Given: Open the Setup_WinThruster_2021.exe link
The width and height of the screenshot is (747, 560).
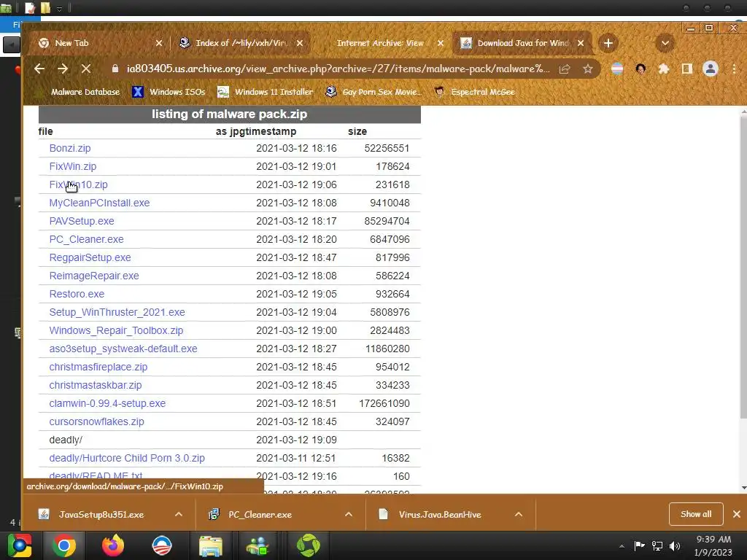Looking at the screenshot, I should click(117, 312).
